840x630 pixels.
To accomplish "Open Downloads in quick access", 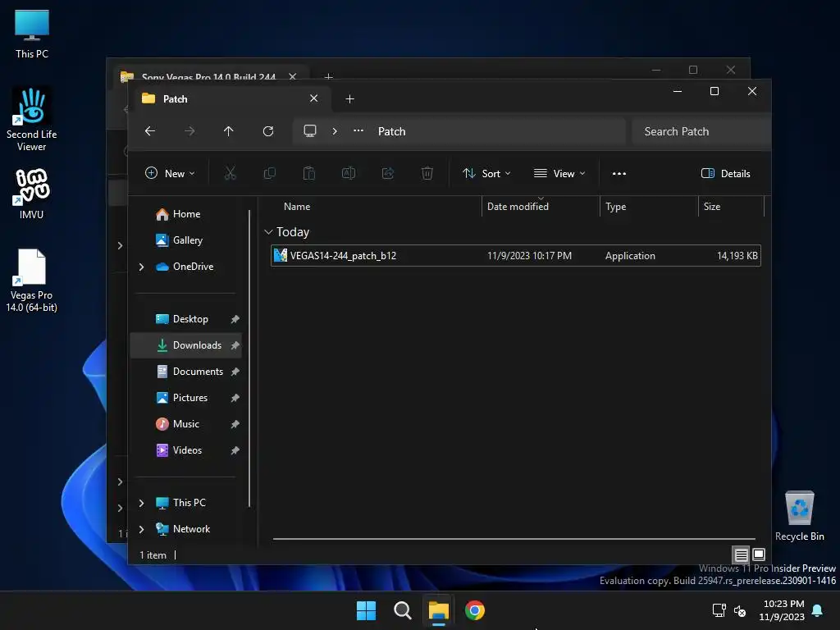I will (x=185, y=345).
